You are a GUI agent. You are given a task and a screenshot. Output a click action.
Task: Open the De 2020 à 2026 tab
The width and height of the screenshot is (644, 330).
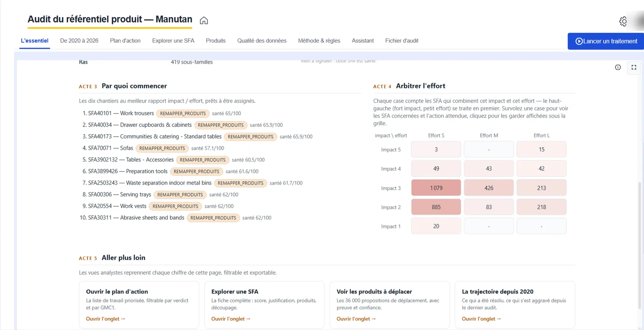(79, 41)
